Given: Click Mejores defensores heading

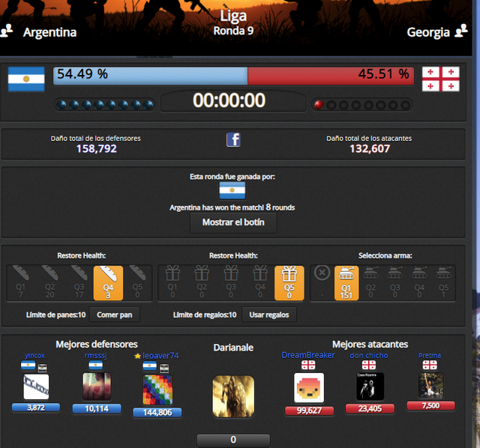Looking at the screenshot, I should (x=97, y=345).
